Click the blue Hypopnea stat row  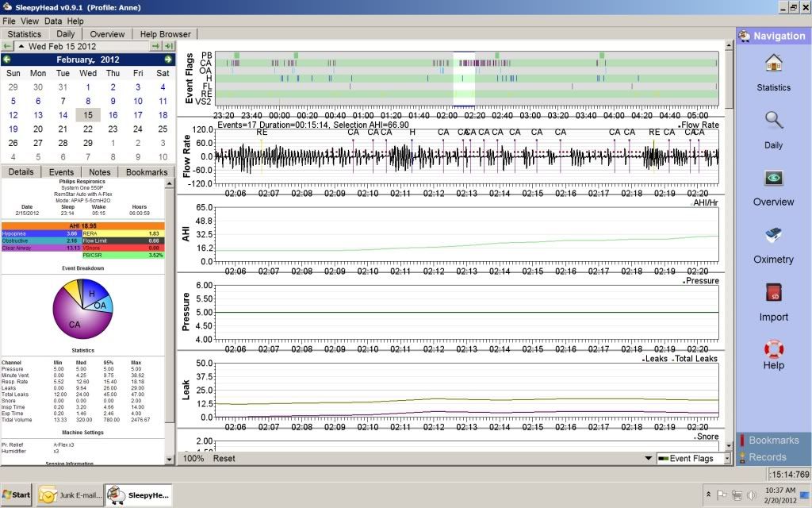point(41,234)
